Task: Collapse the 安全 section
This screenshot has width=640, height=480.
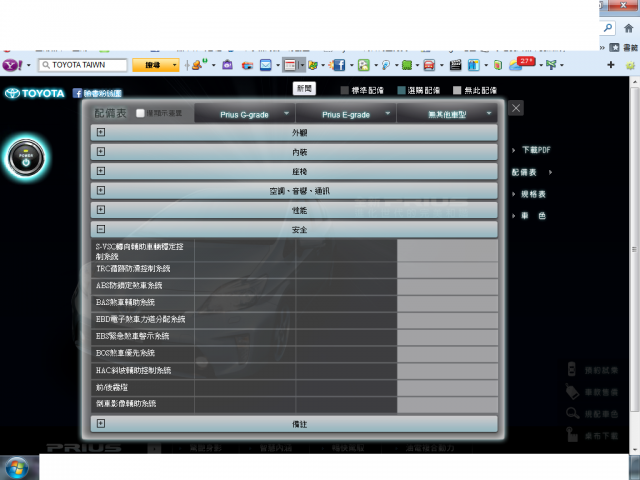Action: click(294, 230)
